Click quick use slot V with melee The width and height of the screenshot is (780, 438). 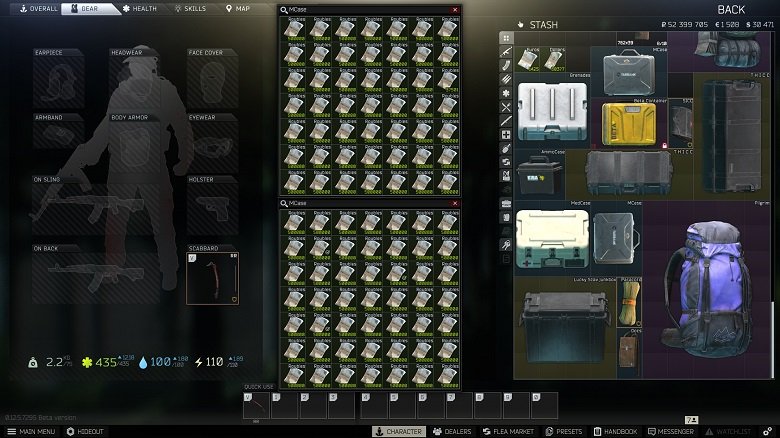[x=256, y=406]
